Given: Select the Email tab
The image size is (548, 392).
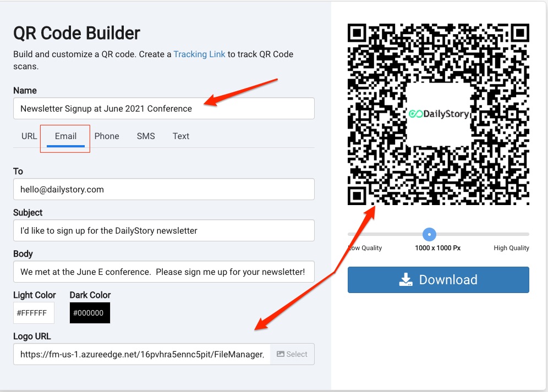Looking at the screenshot, I should click(x=65, y=136).
